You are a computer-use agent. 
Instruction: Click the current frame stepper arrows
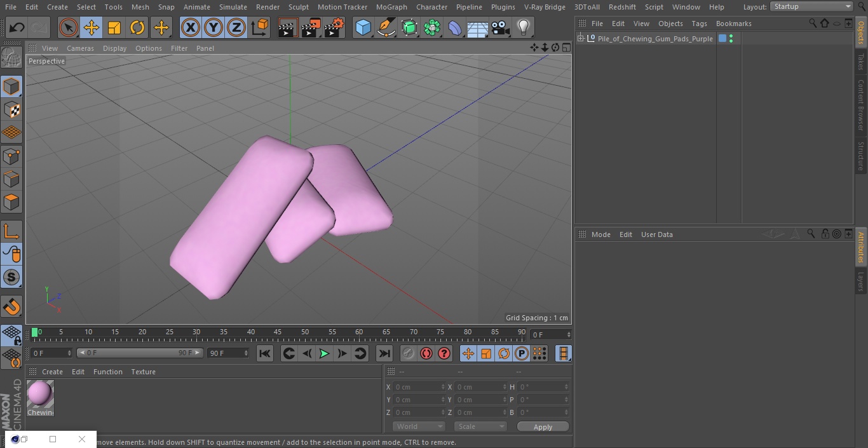[x=569, y=334]
